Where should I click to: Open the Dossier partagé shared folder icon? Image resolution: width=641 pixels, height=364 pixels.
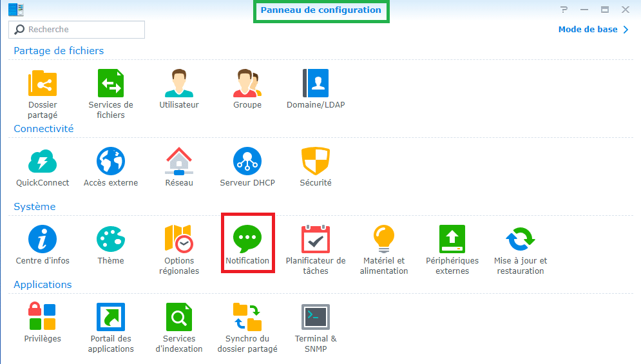pyautogui.click(x=43, y=84)
